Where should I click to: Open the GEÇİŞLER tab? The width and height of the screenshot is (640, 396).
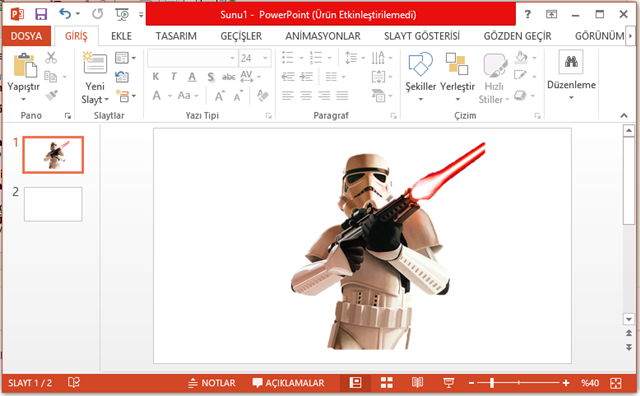[x=241, y=36]
